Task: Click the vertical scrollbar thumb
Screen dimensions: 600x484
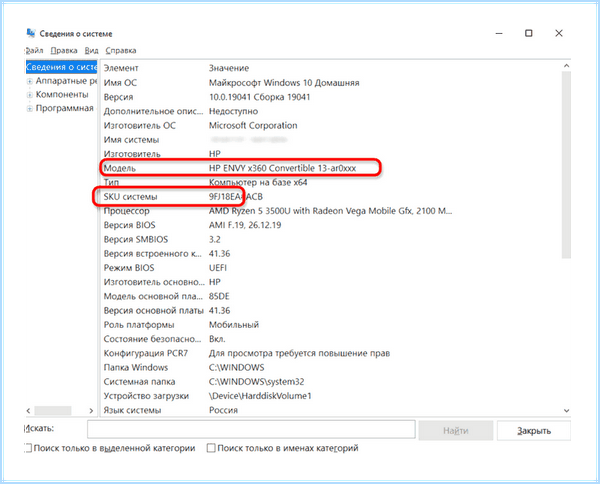Action: click(x=567, y=165)
